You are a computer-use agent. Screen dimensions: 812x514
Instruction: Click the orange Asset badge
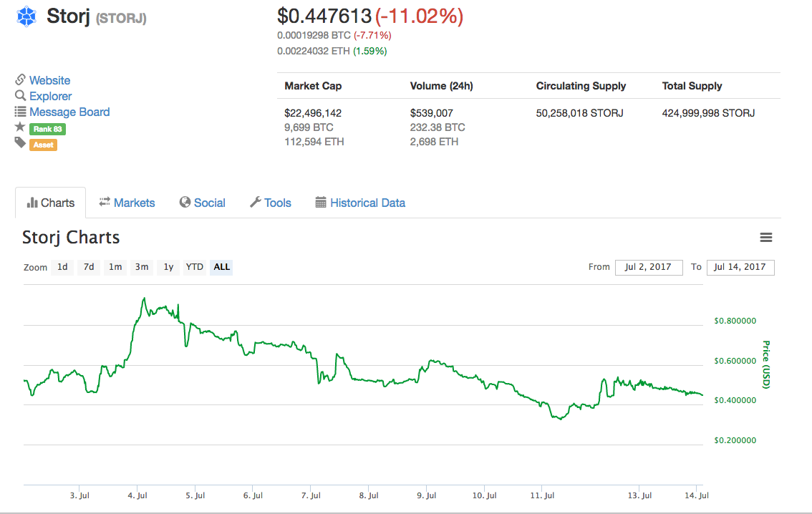click(x=44, y=145)
